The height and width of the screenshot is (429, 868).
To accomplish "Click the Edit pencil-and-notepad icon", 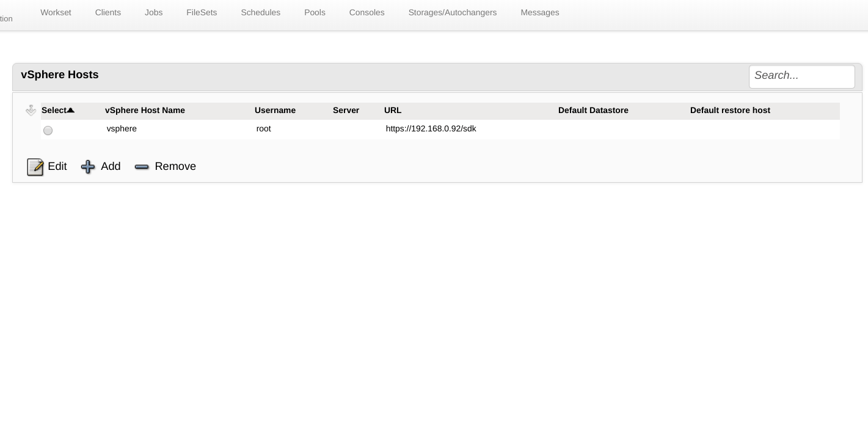I will coord(35,167).
